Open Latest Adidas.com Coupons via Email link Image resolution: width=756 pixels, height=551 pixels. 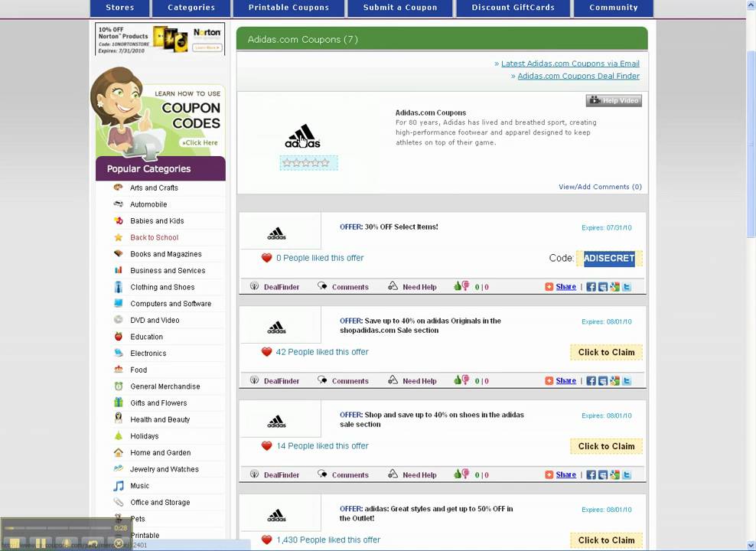point(570,64)
